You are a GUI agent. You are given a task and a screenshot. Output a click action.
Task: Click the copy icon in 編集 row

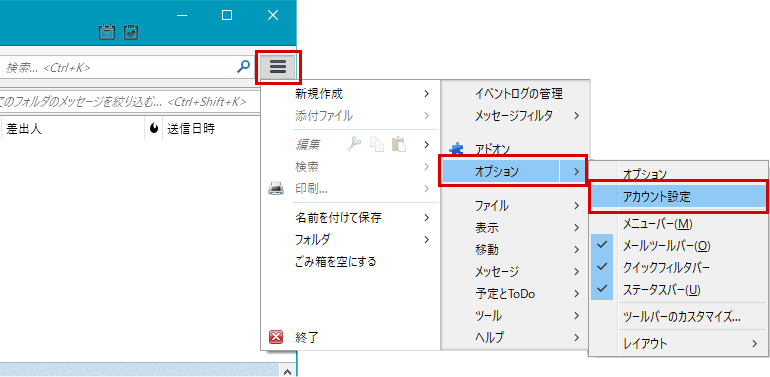tap(377, 144)
